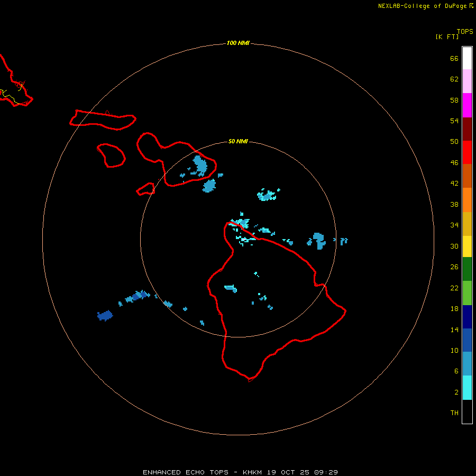The width and height of the screenshot is (476, 476).
Task: Select the "22" legend value
Action: (x=454, y=288)
